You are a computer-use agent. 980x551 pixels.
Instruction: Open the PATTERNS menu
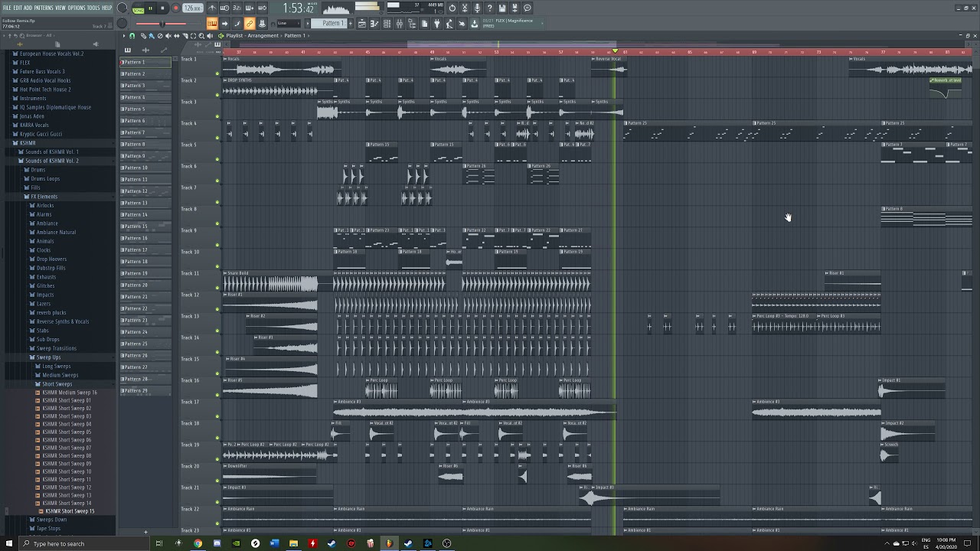[43, 8]
